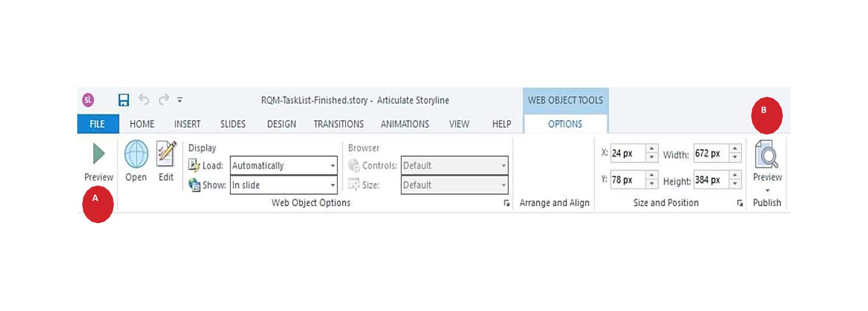
Task: Click the Height input field
Action: [x=710, y=180]
